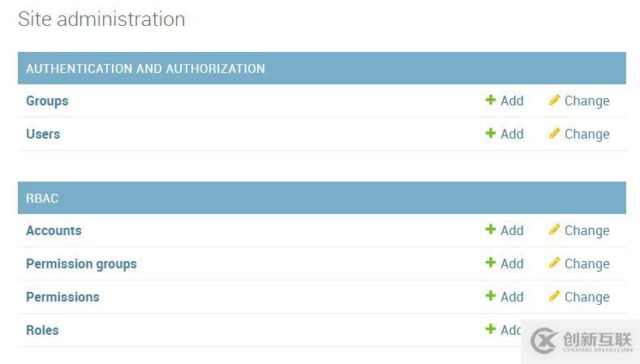Click the green plus icon for Groups
This screenshot has width=640, height=364.
(x=491, y=101)
